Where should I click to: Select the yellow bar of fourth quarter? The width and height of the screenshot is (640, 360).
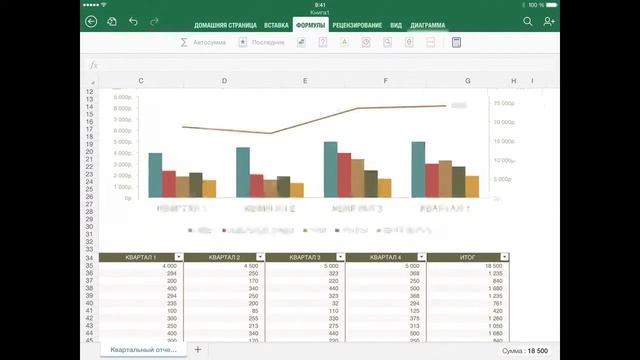pyautogui.click(x=472, y=187)
